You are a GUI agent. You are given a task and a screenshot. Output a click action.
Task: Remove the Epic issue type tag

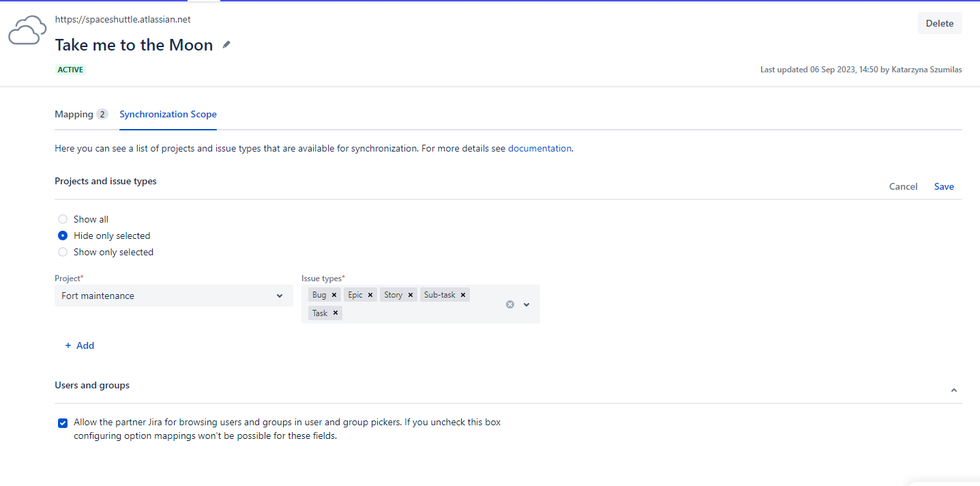[370, 295]
